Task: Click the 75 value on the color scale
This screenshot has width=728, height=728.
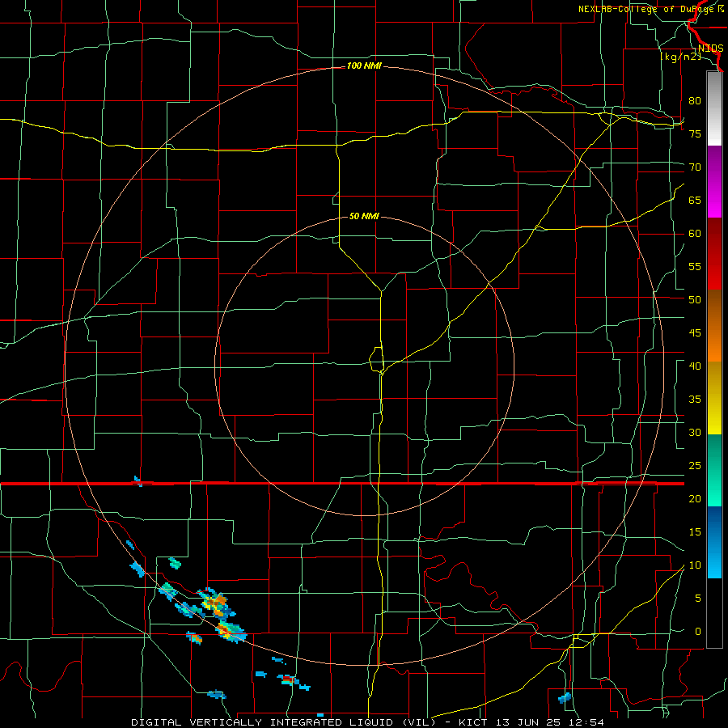Action: point(695,133)
